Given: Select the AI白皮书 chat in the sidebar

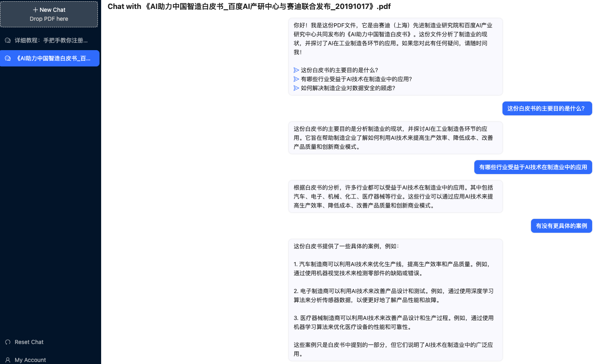Looking at the screenshot, I should click(x=49, y=58).
